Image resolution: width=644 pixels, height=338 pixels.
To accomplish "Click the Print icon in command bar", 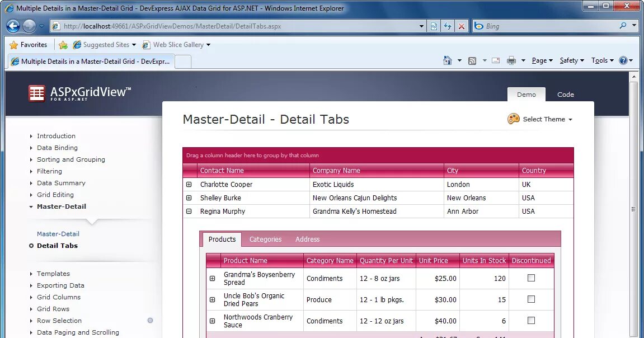I will (x=511, y=61).
